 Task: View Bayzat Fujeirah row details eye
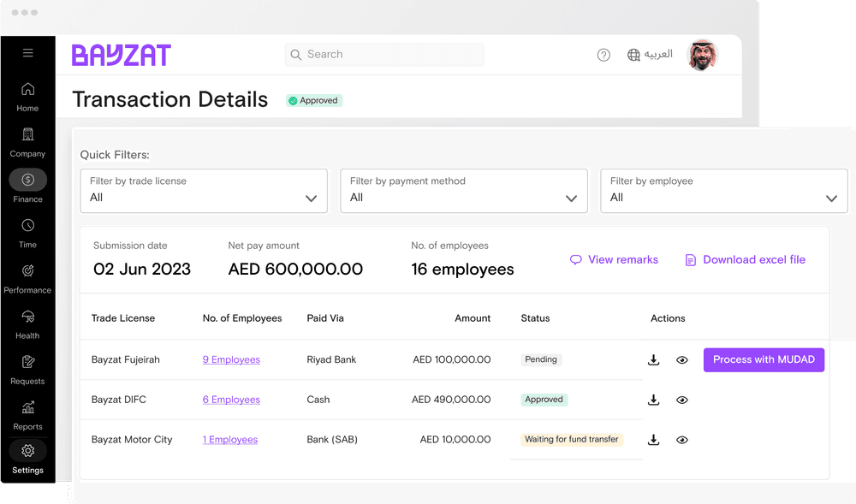(x=682, y=360)
